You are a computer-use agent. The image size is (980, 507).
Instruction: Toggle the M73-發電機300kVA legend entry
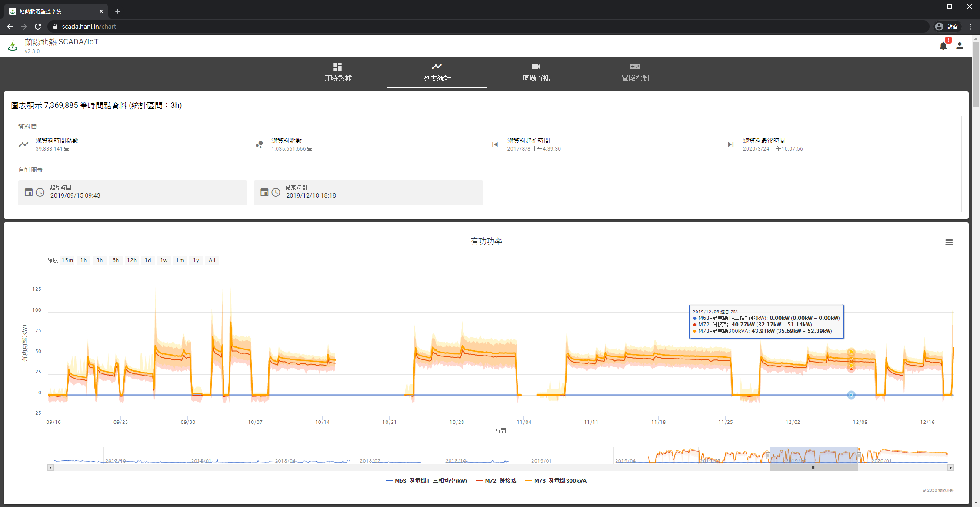point(556,481)
